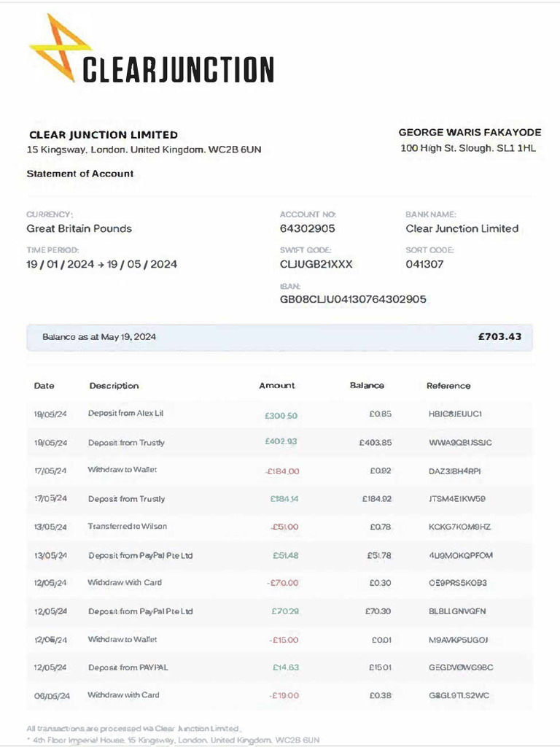560x747 pixels.
Task: Click the balance £70.30
Action: tap(378, 611)
